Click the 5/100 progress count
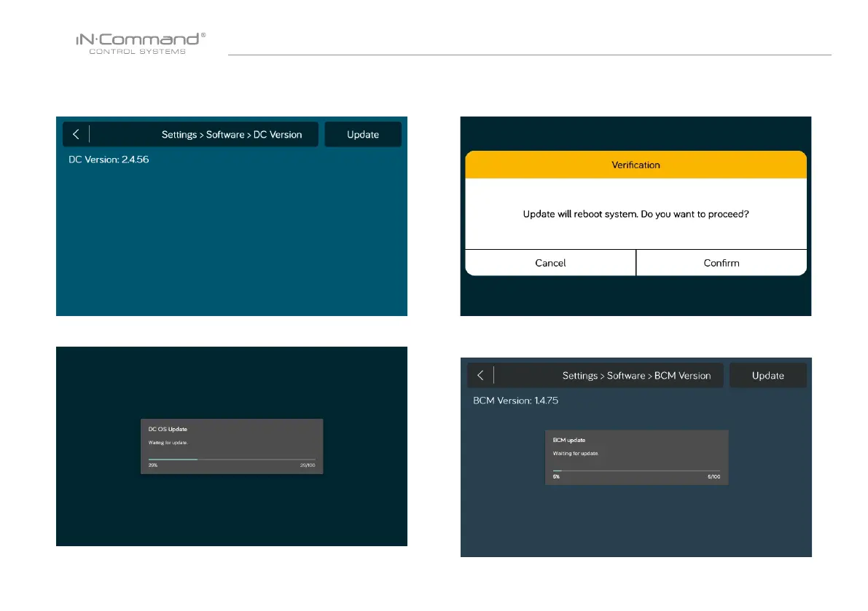The height and width of the screenshot is (611, 868). 713,476
